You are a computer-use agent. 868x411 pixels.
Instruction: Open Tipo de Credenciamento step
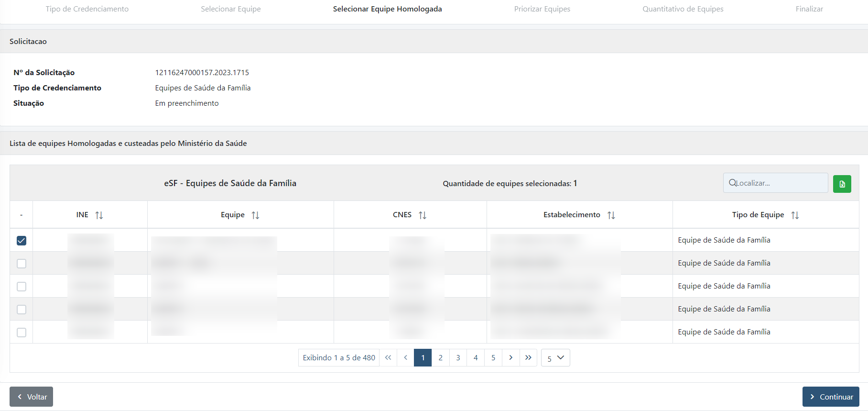[87, 9]
